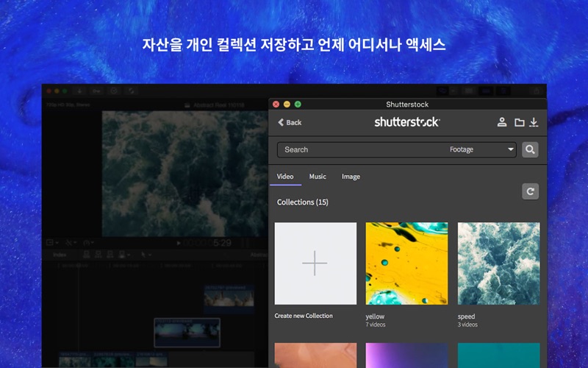The image size is (588, 368).
Task: Click the connect clip icon in Final Cut timeline bar
Action: coord(87,255)
